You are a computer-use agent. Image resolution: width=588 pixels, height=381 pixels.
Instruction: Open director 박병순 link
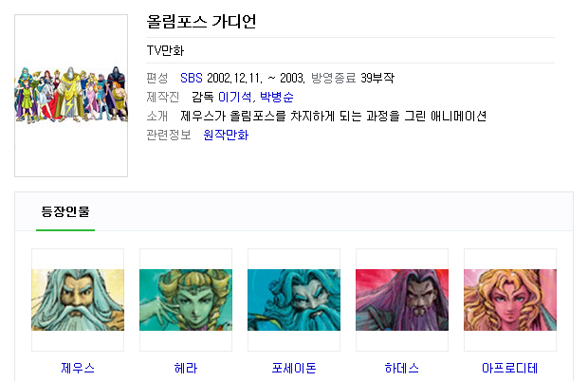276,97
